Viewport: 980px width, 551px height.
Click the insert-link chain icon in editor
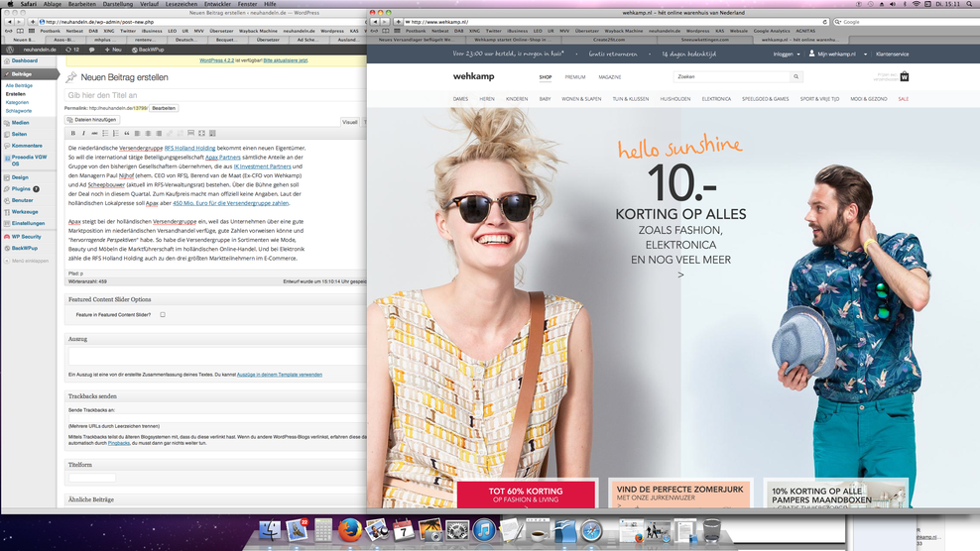click(x=170, y=133)
